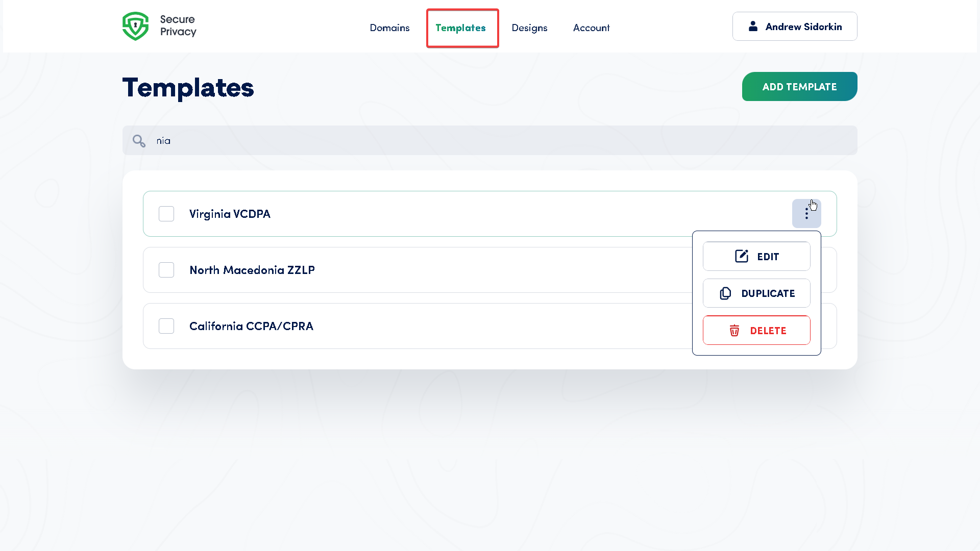980x551 pixels.
Task: Select Edit from the open context menu
Action: tap(756, 256)
